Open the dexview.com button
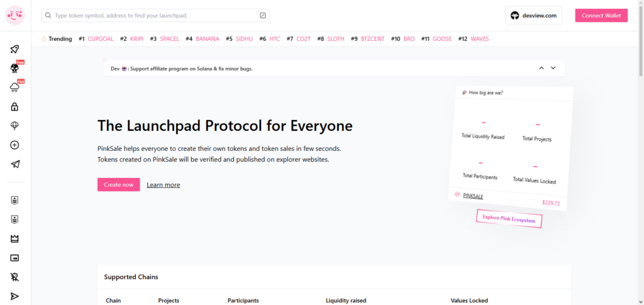Image resolution: width=644 pixels, height=305 pixels. coord(533,16)
